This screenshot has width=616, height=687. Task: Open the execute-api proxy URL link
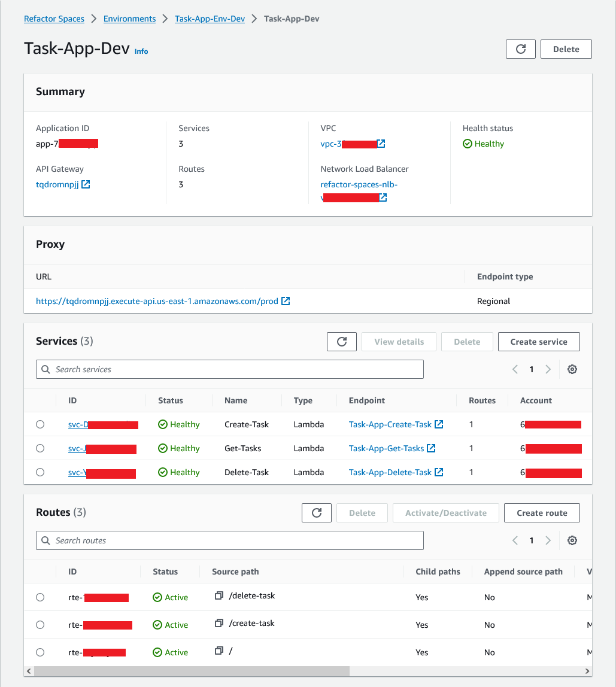(x=157, y=301)
